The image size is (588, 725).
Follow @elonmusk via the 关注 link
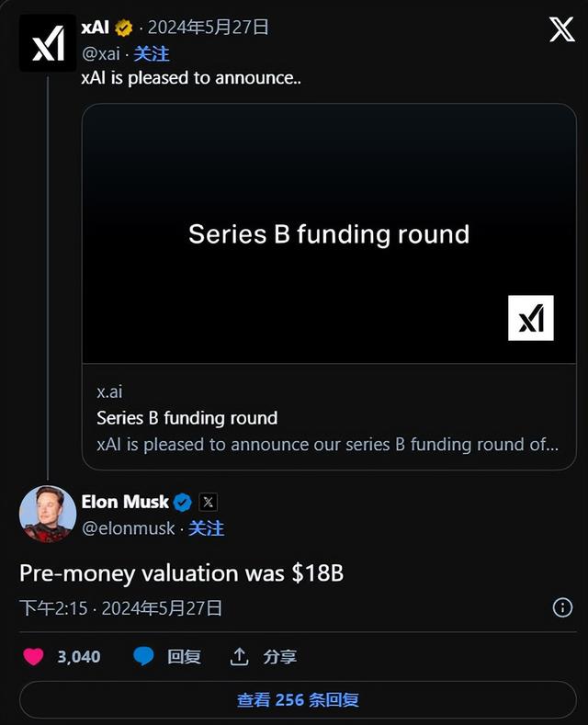(206, 528)
